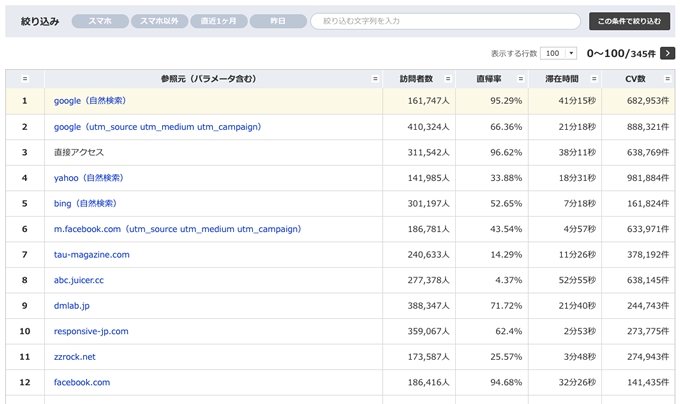Toggle the スマホ以外 filter pill
680x404 pixels.
pyautogui.click(x=160, y=21)
